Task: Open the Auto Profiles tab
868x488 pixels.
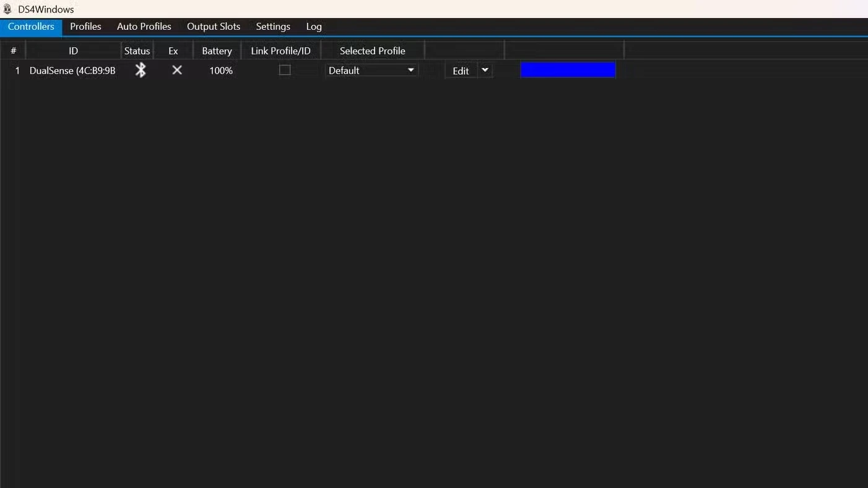Action: coord(144,27)
